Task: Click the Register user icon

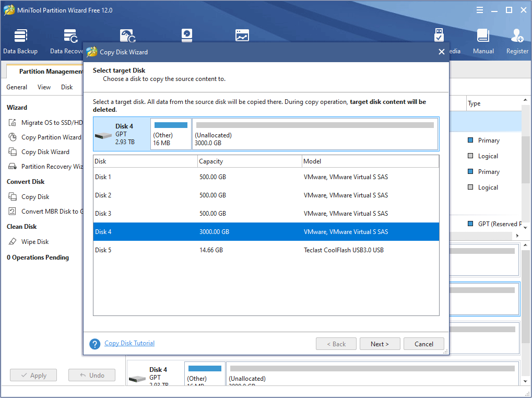Action: click(x=517, y=36)
